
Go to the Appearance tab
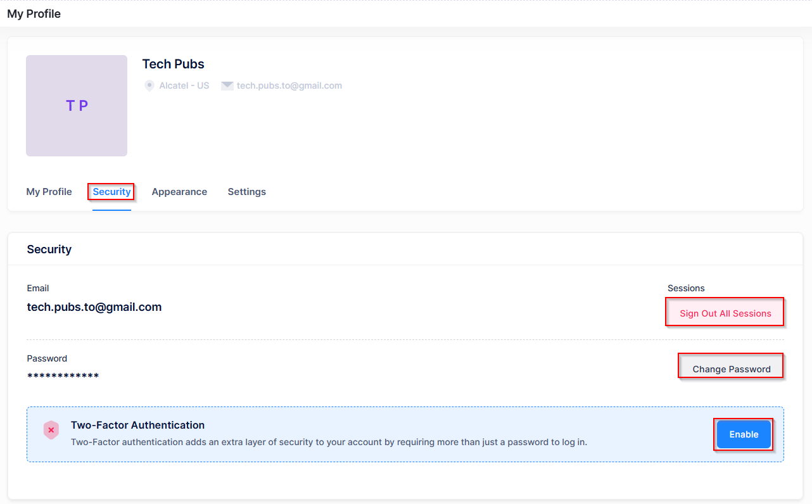179,192
